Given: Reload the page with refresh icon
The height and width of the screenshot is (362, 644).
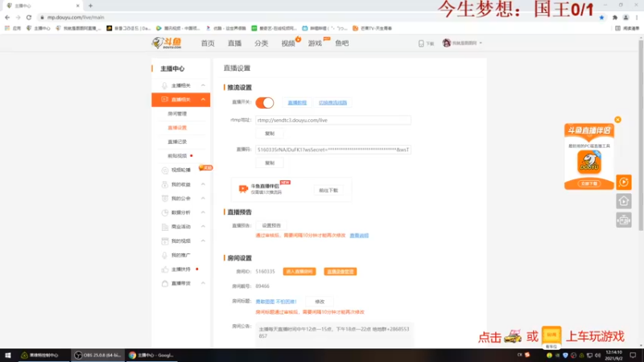Looking at the screenshot, I should point(29,17).
